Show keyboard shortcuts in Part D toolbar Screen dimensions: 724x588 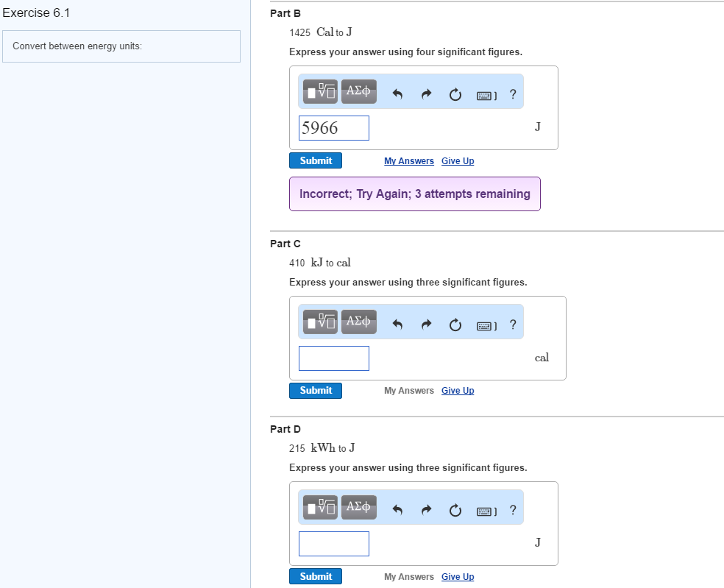[x=485, y=510]
